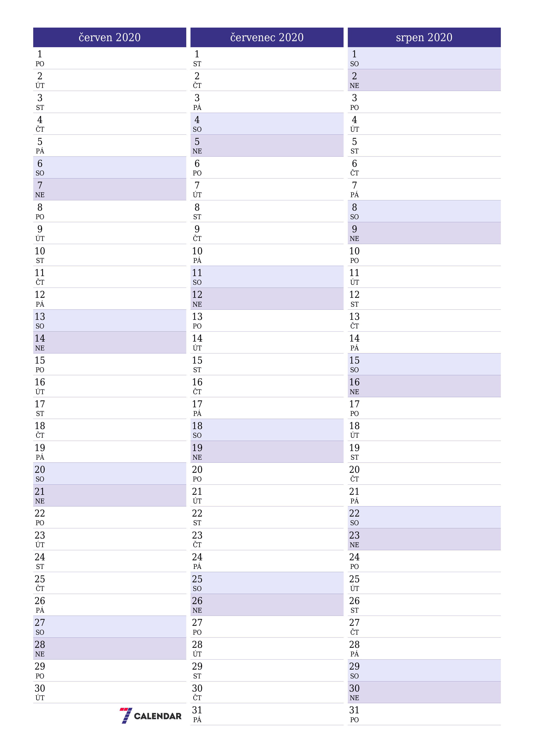Image resolution: width=534 pixels, height=756 pixels.
Task: Click on July 4 Saturday highlighted date
Action: coord(267,116)
